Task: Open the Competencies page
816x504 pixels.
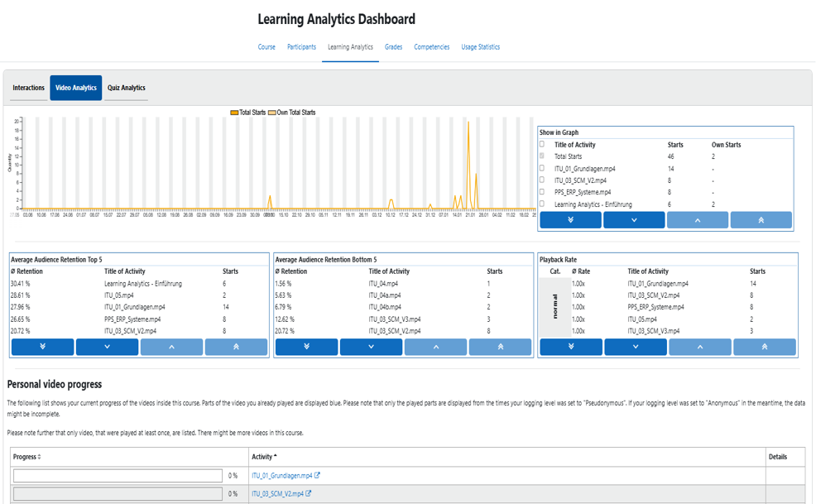Action: [x=431, y=47]
